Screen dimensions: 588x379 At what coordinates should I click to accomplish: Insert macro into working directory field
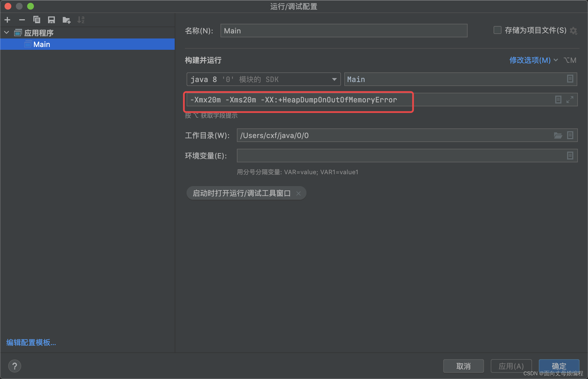click(570, 135)
